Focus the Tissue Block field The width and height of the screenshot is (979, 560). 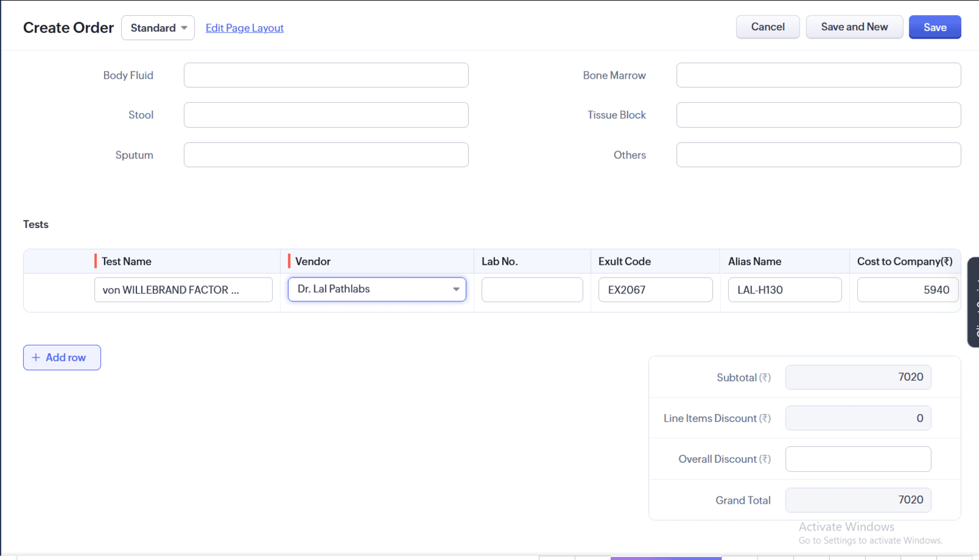tap(817, 115)
